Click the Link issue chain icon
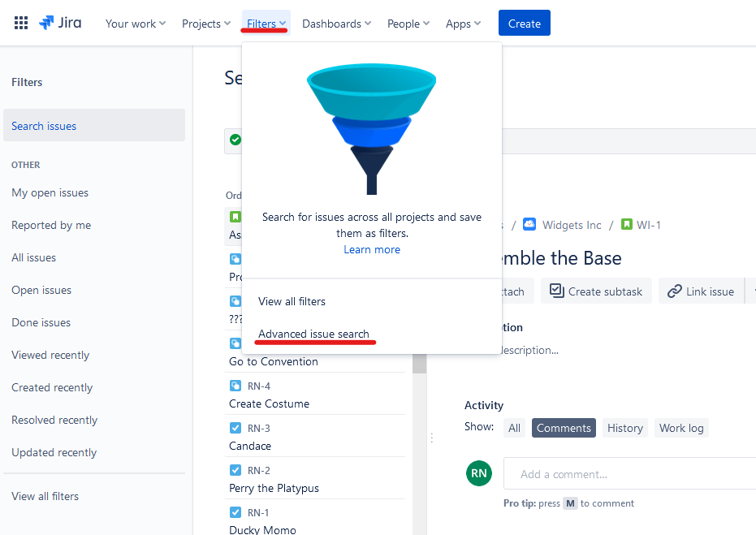Viewport: 756px width, 535px height. [x=675, y=291]
